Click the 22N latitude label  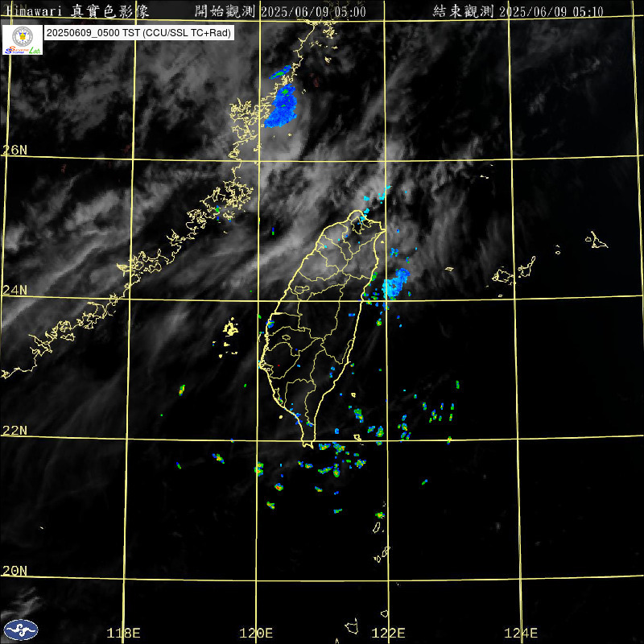pos(14,430)
